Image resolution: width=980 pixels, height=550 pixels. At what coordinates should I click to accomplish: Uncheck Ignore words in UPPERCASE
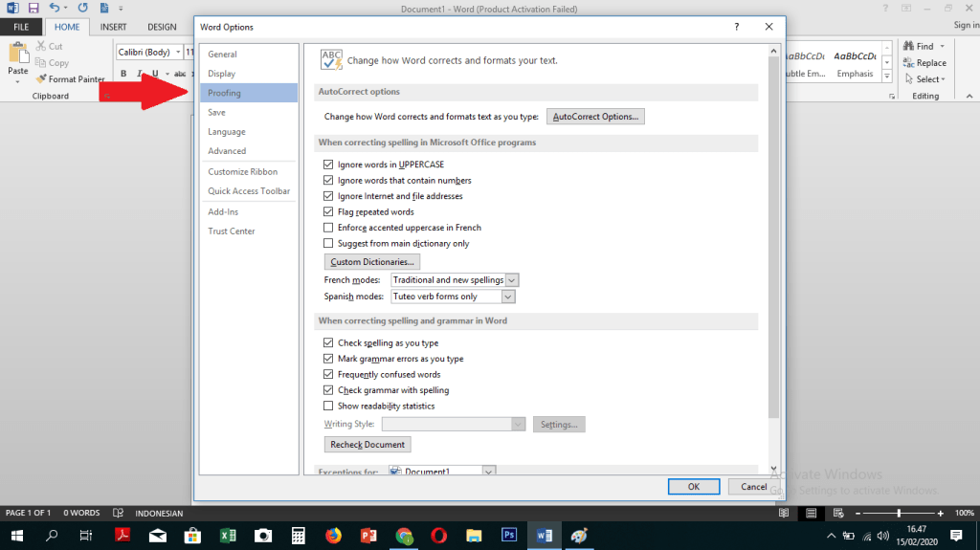pos(329,165)
